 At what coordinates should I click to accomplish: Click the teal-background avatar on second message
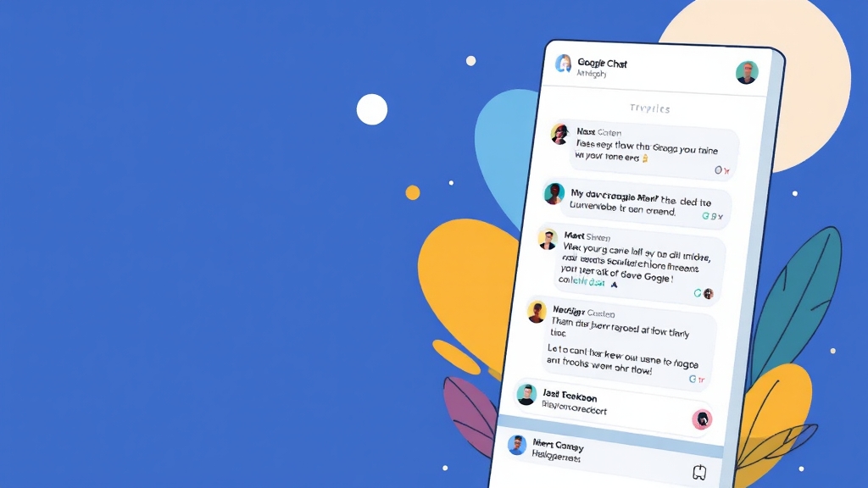554,194
